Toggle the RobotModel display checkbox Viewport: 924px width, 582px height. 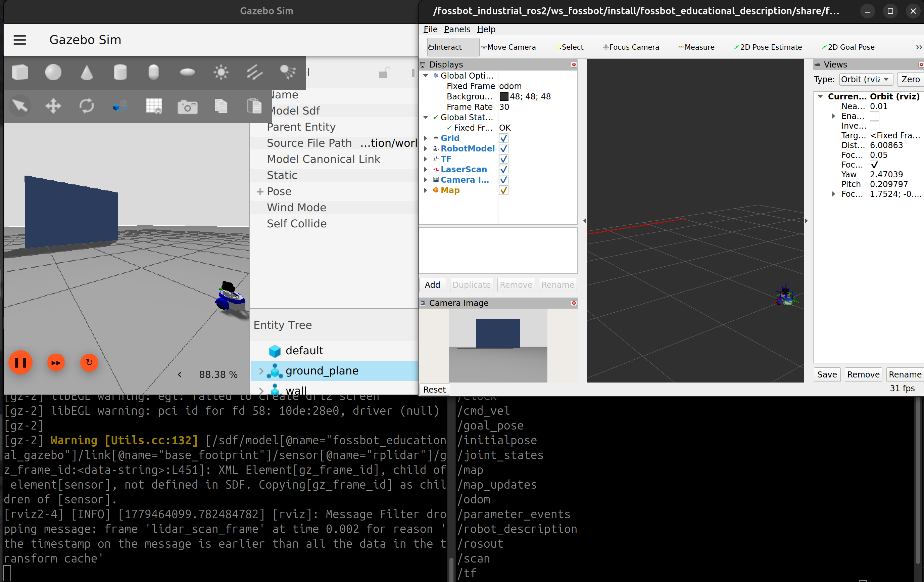click(x=503, y=148)
